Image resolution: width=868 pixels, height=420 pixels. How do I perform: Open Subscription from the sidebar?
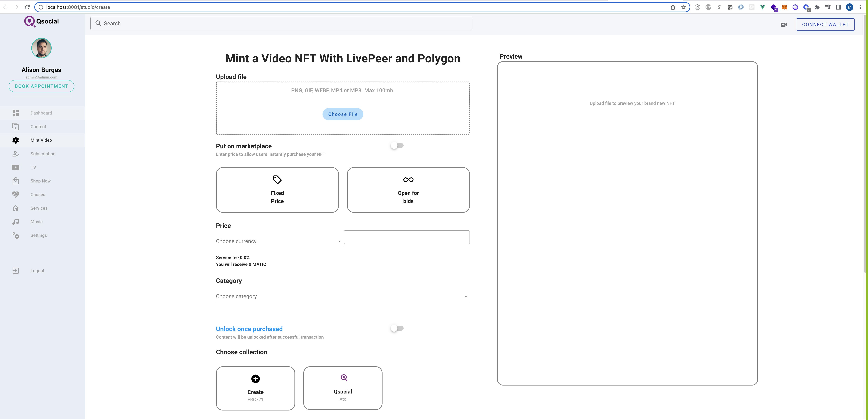pos(42,154)
